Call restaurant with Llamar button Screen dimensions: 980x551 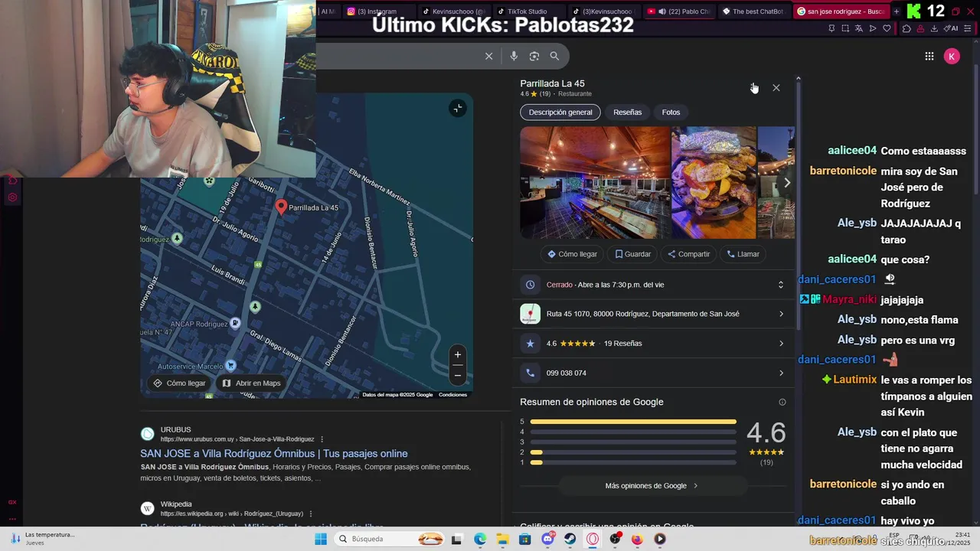pos(743,254)
